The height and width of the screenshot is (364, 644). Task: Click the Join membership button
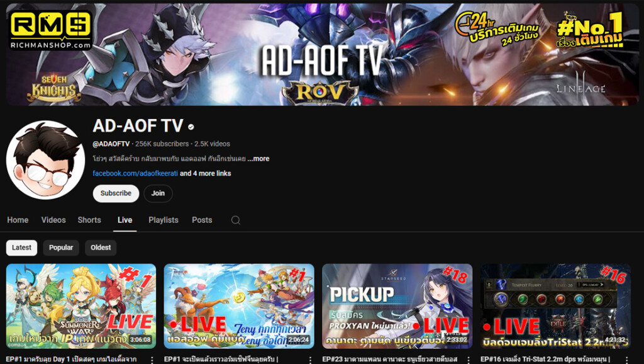pos(158,193)
